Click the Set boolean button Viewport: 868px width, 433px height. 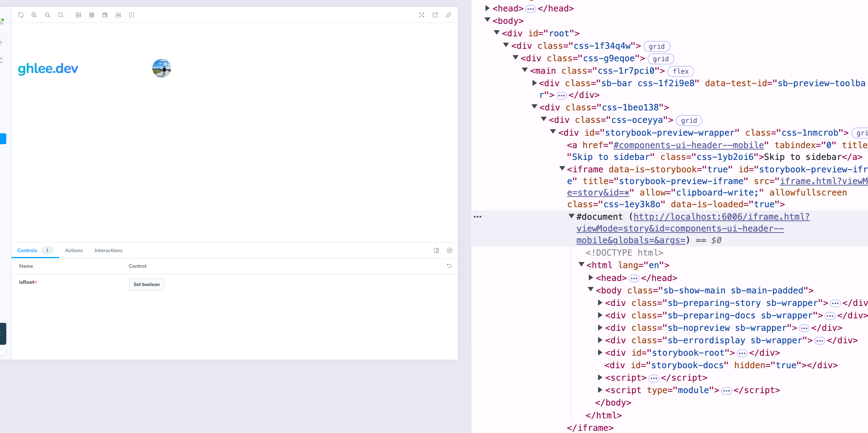coord(146,284)
